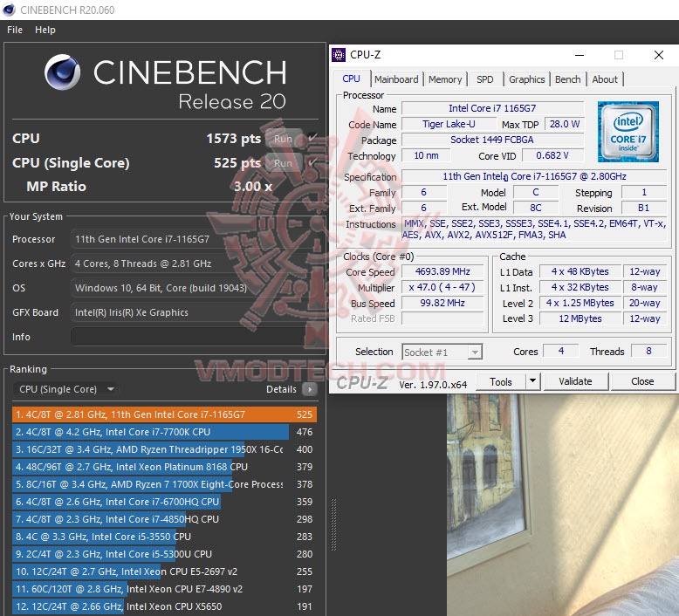Click the Code Name Tiger Lake-U field

(449, 124)
